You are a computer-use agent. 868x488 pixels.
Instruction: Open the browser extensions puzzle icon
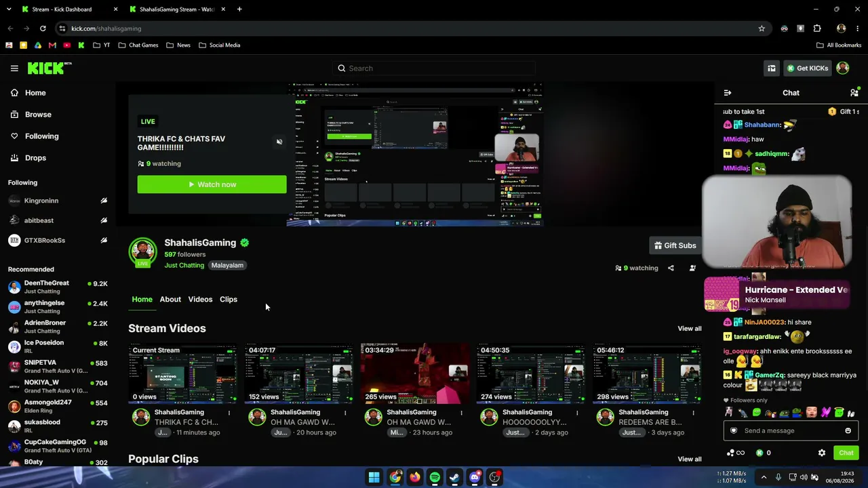(817, 28)
